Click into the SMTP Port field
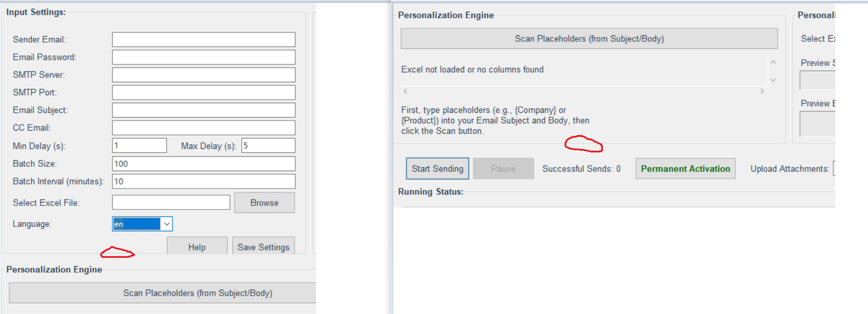Screen dimensions: 868x314 [203, 92]
